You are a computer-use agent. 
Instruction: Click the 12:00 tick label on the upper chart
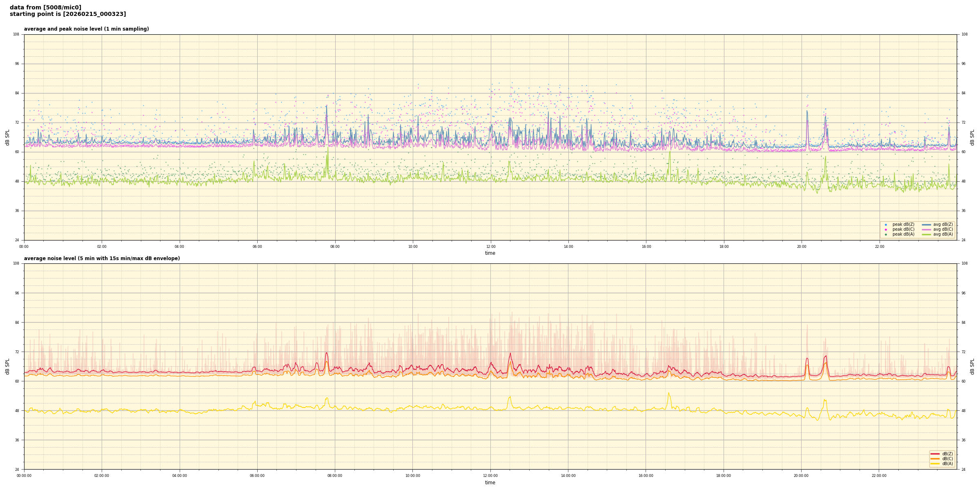(x=490, y=247)
